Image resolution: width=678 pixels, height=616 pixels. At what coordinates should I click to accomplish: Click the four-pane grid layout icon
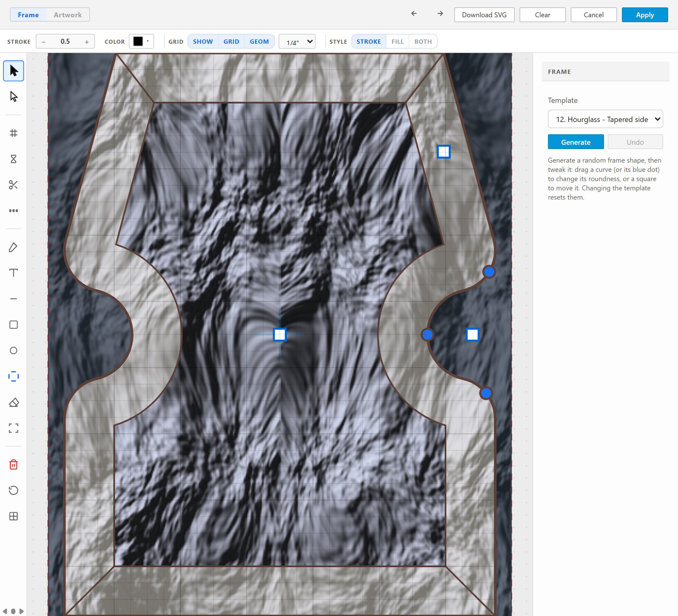(14, 516)
